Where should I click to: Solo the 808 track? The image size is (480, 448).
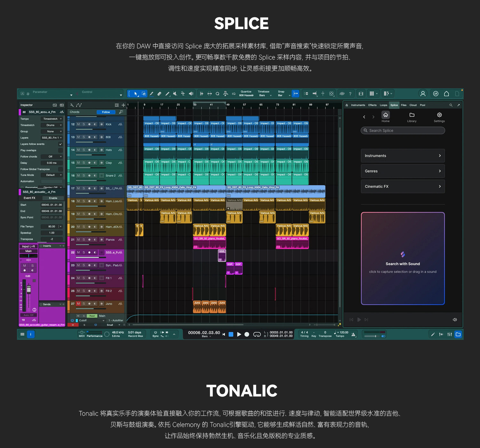(x=84, y=137)
